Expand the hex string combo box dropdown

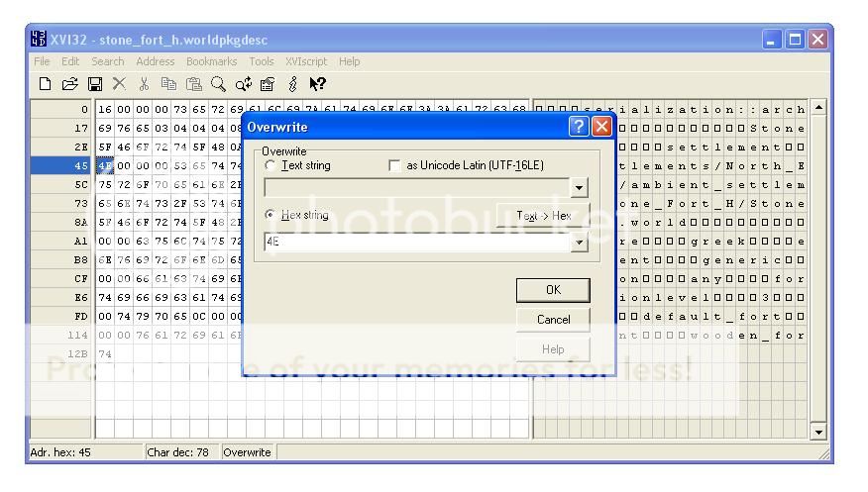coord(580,241)
